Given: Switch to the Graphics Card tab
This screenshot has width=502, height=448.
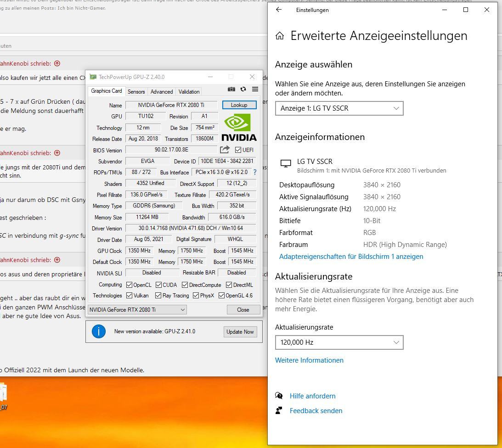Looking at the screenshot, I should 106,91.
